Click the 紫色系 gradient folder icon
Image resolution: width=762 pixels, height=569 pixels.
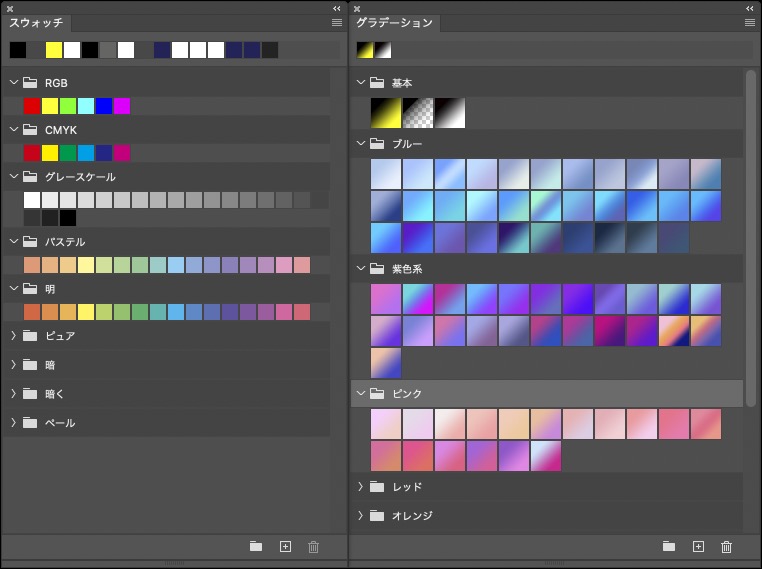(377, 268)
